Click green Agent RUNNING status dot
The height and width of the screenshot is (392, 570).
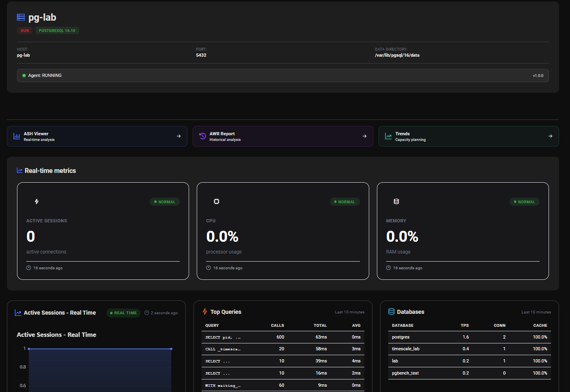(24, 75)
